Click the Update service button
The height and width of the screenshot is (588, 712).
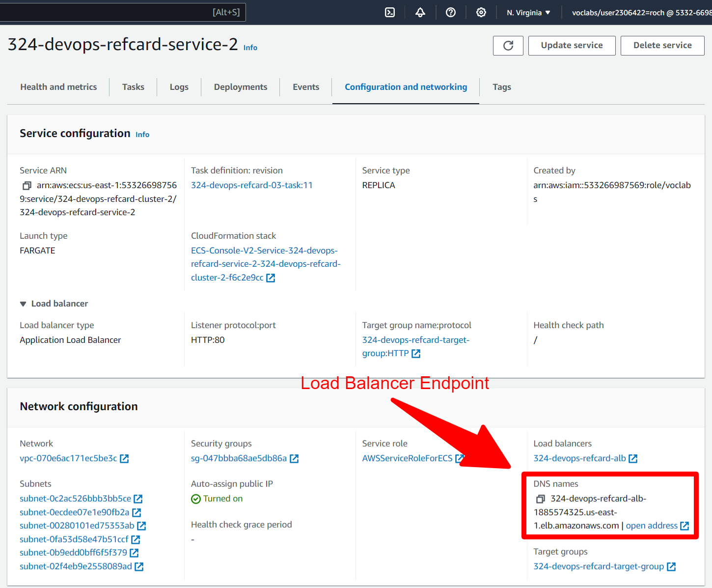tap(572, 46)
